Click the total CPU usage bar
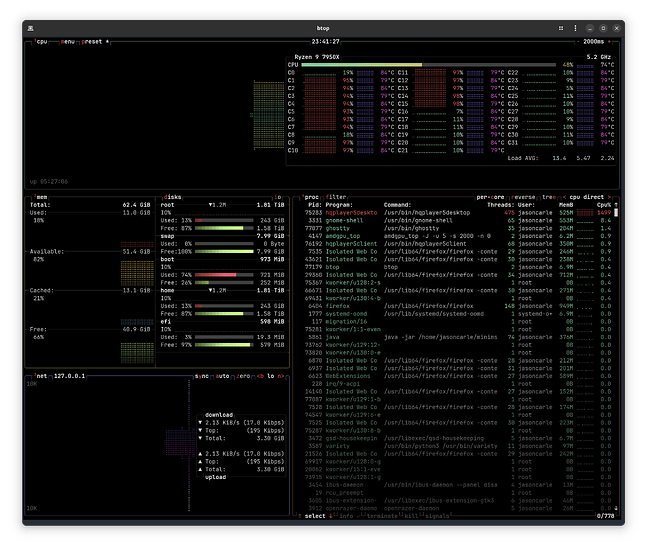Viewport: 646px width, 550px height. (x=428, y=65)
